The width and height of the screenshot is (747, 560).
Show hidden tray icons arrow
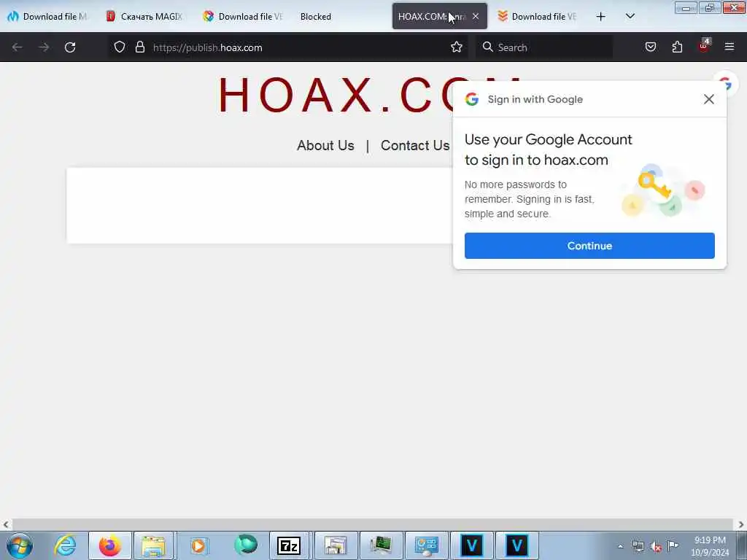click(x=620, y=547)
